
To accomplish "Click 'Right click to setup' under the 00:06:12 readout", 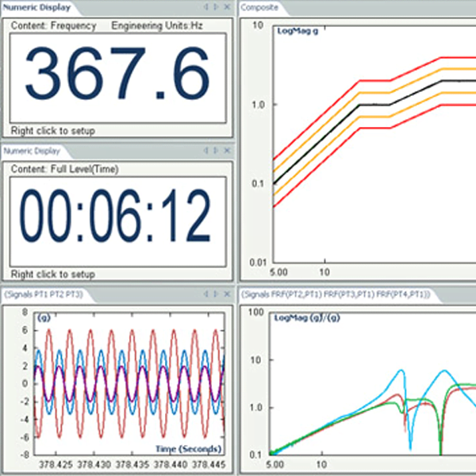I will 53,274.
